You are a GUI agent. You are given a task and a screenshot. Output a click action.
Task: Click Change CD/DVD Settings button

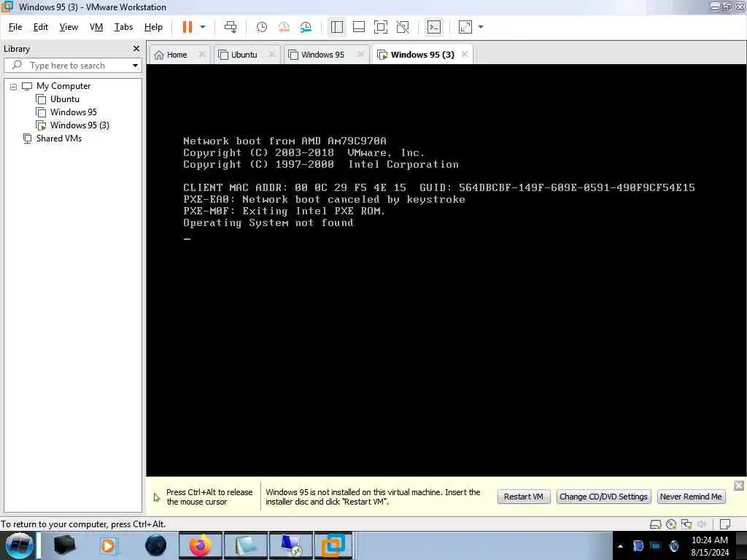pyautogui.click(x=603, y=497)
